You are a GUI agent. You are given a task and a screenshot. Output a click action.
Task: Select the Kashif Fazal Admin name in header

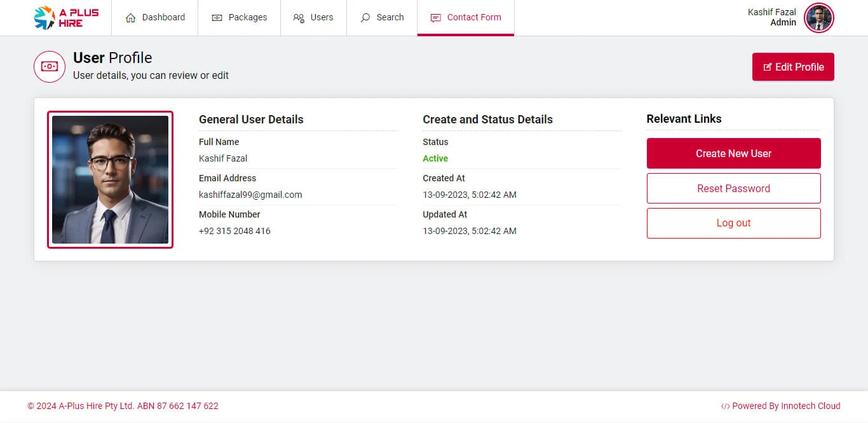pos(771,17)
